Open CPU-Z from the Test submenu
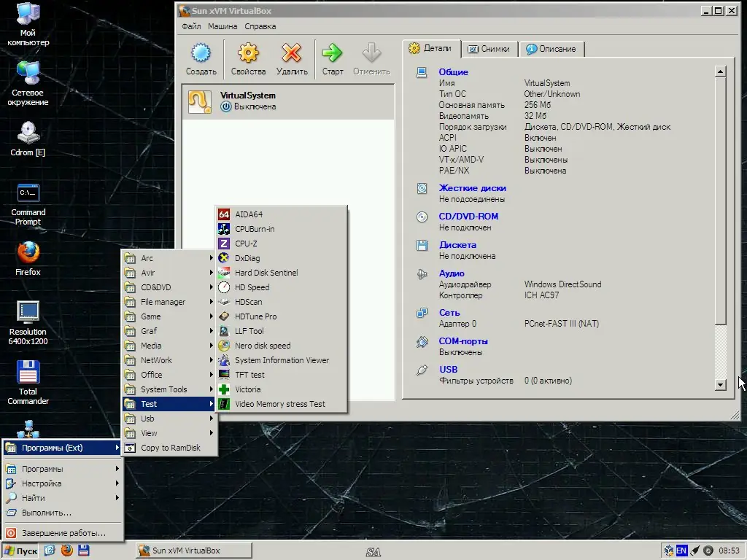Viewport: 747px width, 560px height. [246, 244]
